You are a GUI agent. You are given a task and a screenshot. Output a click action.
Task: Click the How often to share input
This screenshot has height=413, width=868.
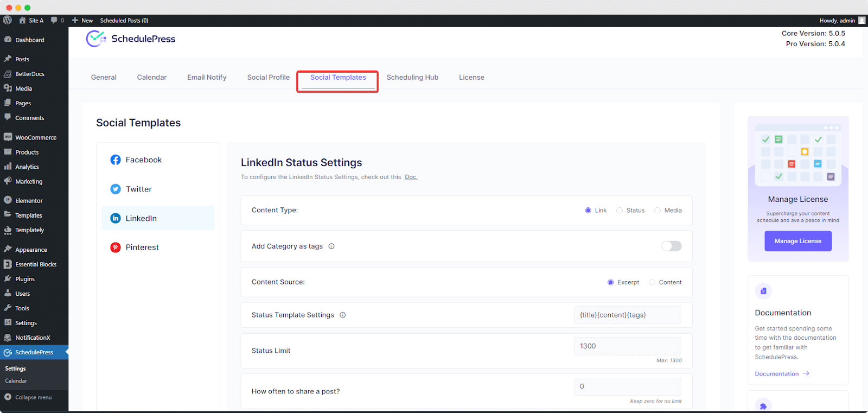(628, 386)
